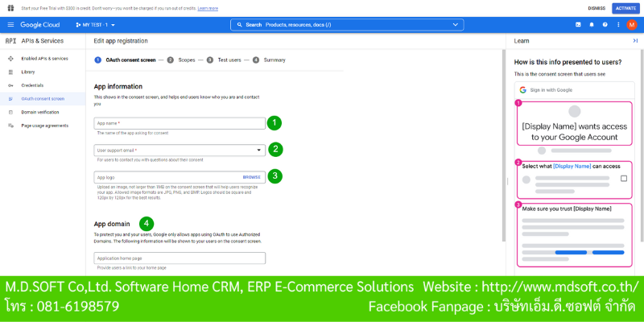
Task: Follow the Learn more link
Action: tap(208, 8)
